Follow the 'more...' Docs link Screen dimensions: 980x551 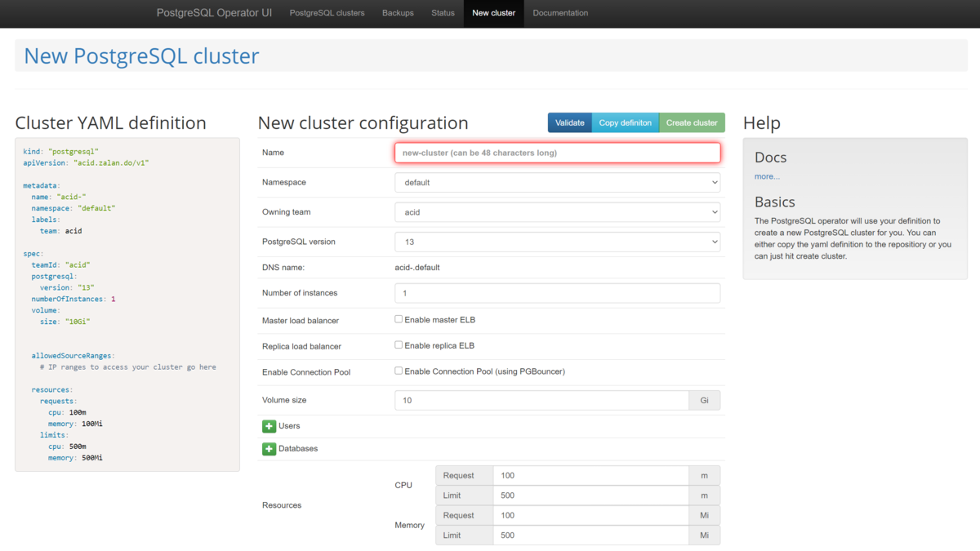click(x=767, y=176)
